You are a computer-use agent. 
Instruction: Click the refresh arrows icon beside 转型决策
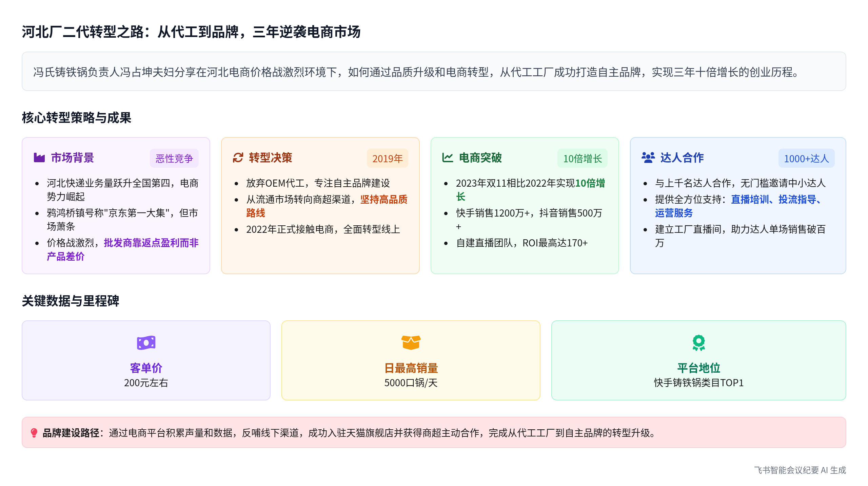pyautogui.click(x=238, y=158)
